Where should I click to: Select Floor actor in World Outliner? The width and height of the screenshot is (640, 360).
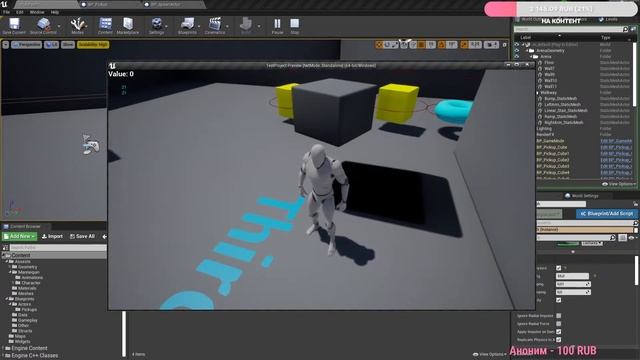pos(549,62)
